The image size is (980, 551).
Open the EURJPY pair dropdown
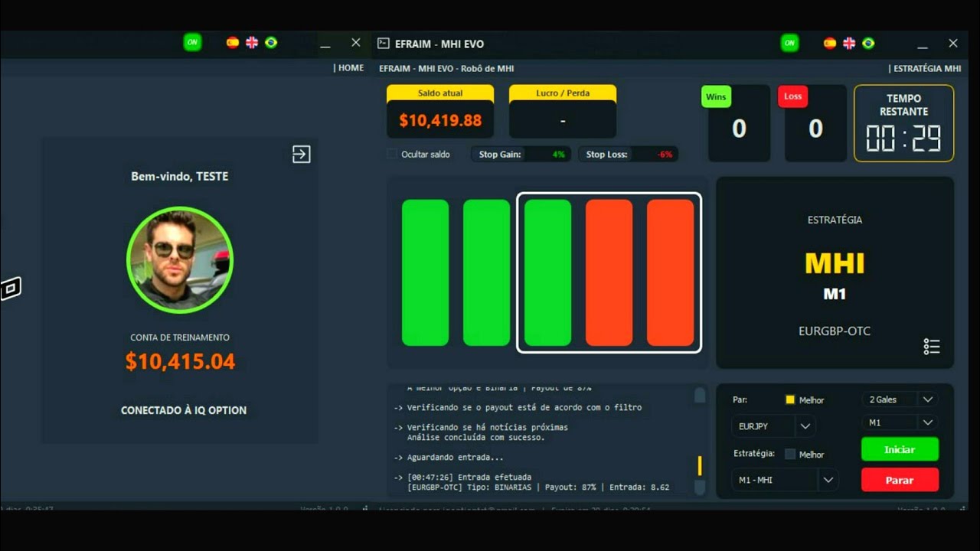pyautogui.click(x=773, y=426)
